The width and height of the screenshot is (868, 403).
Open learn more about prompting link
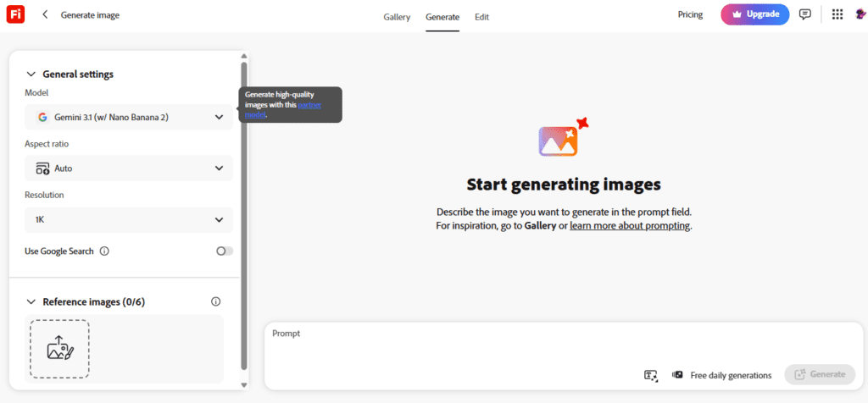pyautogui.click(x=630, y=225)
